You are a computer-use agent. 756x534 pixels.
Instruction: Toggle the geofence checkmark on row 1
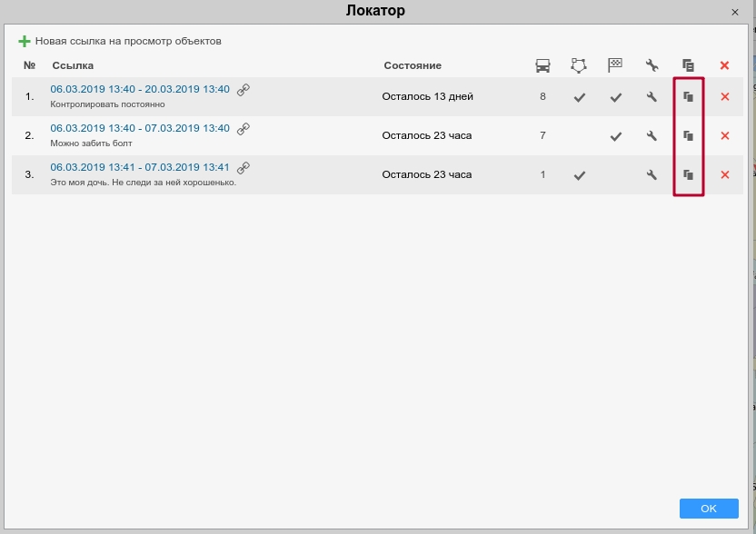pos(579,96)
